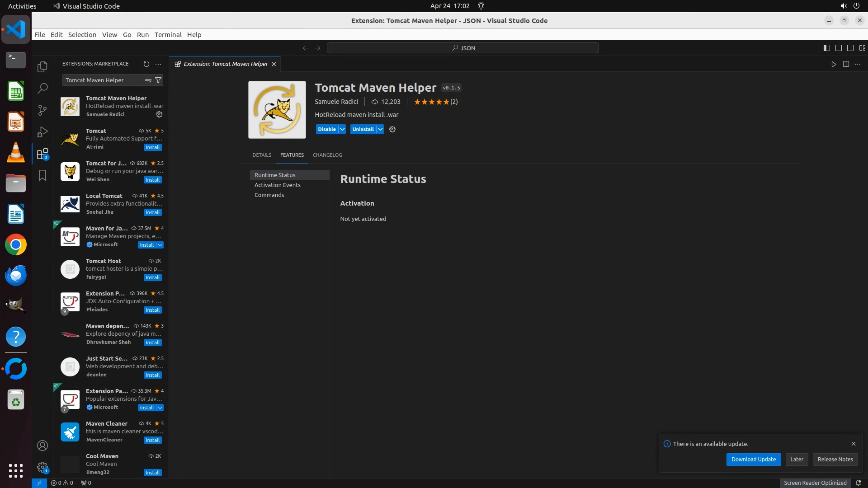Toggle the bottom panel visibility

point(838,48)
